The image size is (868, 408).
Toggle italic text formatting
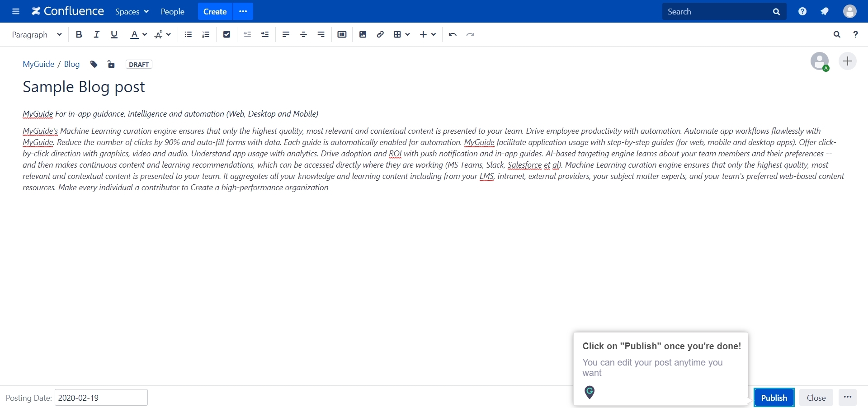click(x=96, y=35)
